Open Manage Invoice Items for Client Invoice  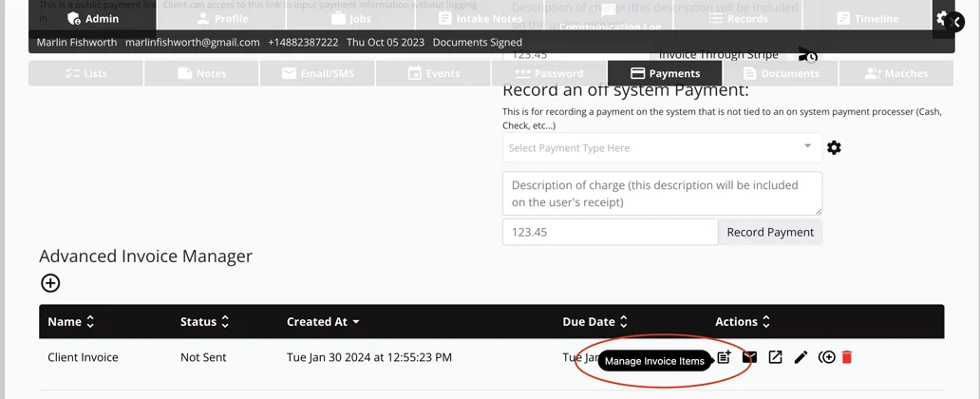[724, 357]
